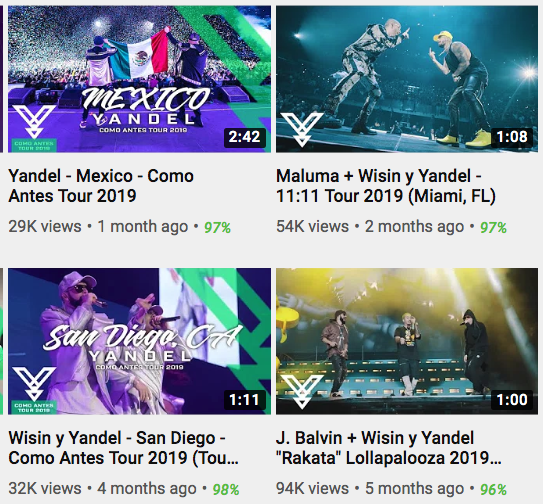
Task: Open the Maluma Miami concert video thumbnail
Action: tap(407, 79)
